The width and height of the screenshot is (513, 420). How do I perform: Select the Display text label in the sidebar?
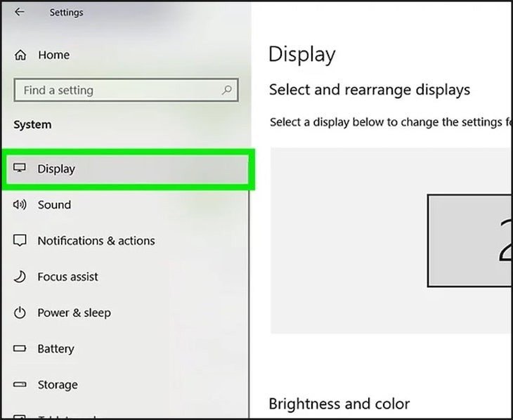coord(56,169)
